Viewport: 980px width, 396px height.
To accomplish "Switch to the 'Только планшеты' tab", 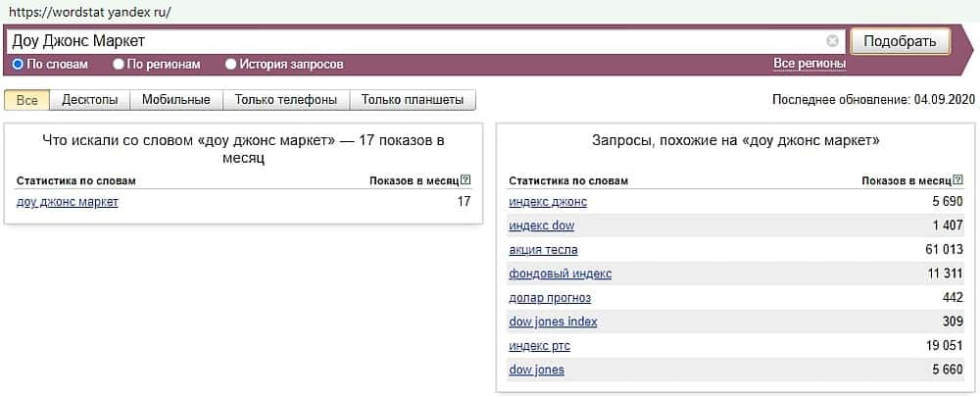I will point(413,100).
